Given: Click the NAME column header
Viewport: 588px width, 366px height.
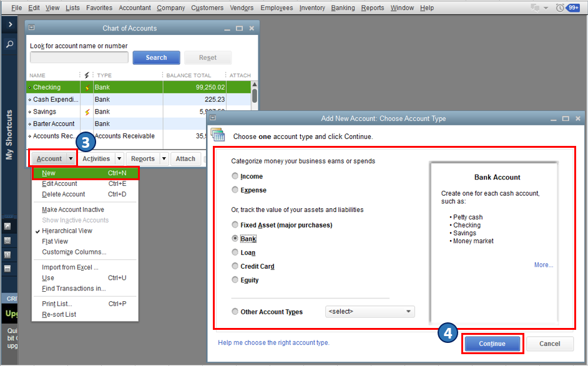Looking at the screenshot, I should (37, 75).
